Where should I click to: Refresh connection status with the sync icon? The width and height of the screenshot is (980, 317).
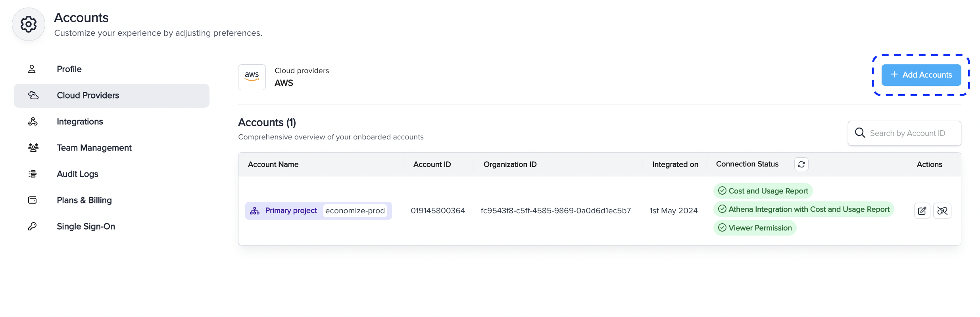[x=801, y=164]
